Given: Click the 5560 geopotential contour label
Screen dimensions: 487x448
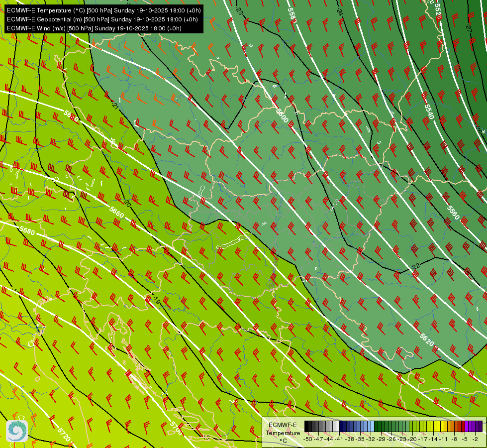Looking at the screenshot, I should [x=453, y=213].
